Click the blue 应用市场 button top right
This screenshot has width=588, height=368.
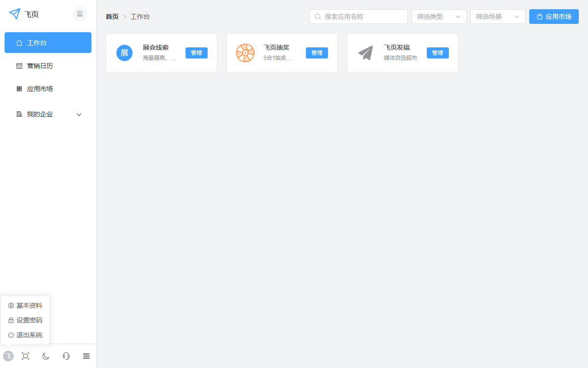click(x=554, y=16)
